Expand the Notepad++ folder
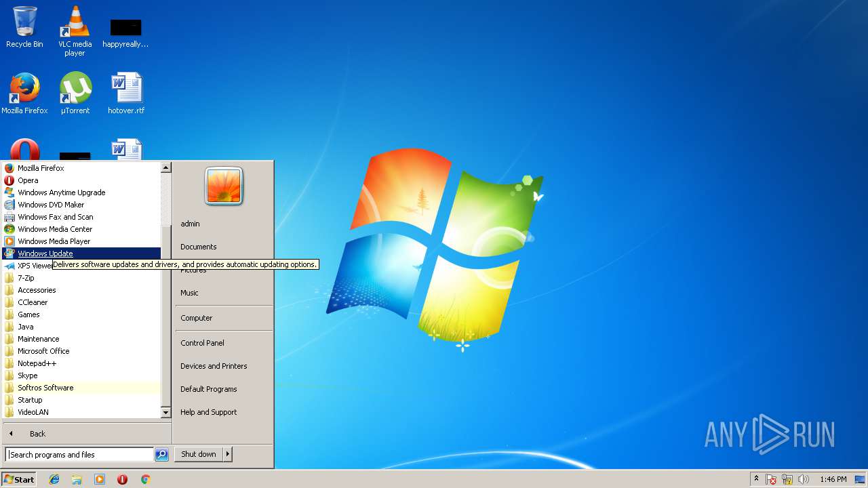868x488 pixels. coord(81,363)
